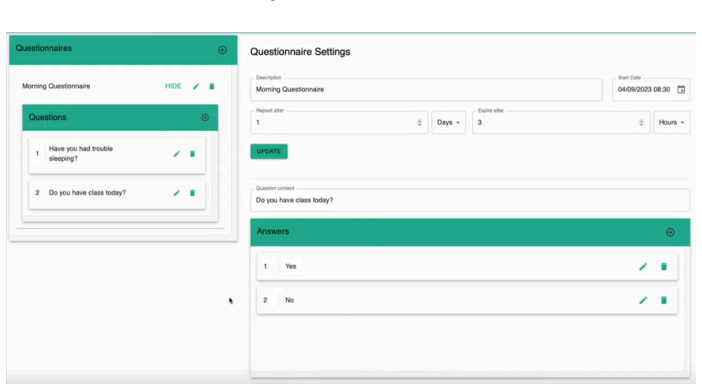This screenshot has height=390, width=702.
Task: Add a new answer via Answers plus icon
Action: [x=670, y=232]
